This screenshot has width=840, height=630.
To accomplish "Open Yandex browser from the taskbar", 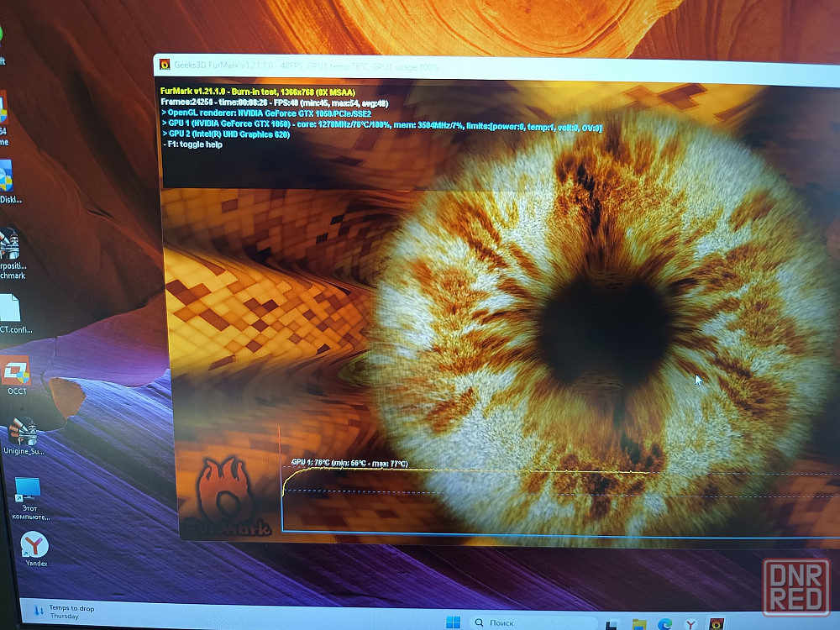I will [x=690, y=624].
